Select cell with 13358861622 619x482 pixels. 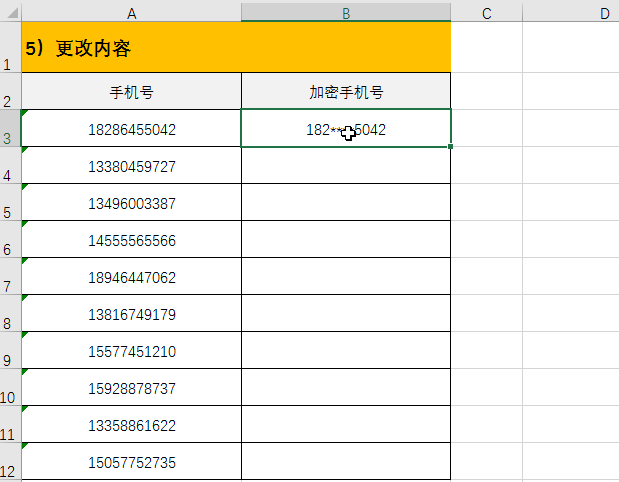tap(131, 424)
